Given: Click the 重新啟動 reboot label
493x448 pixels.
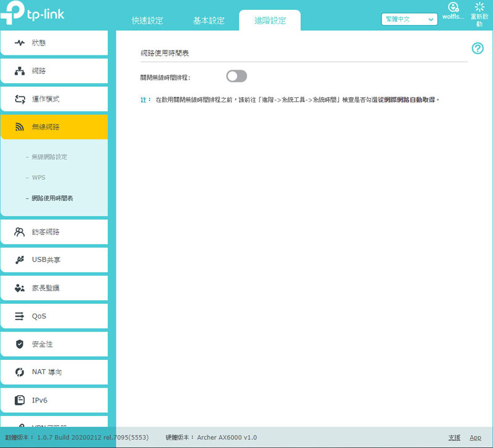Looking at the screenshot, I should [479, 20].
